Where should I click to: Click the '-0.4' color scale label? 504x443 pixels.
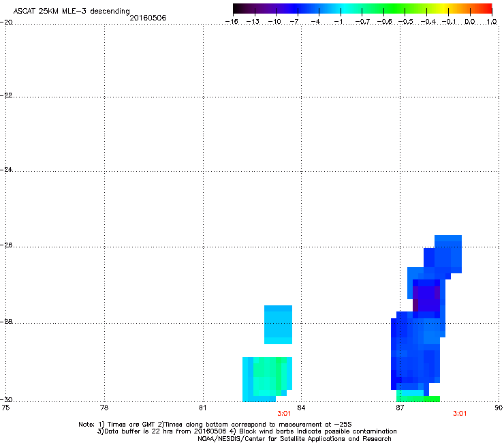[428, 22]
